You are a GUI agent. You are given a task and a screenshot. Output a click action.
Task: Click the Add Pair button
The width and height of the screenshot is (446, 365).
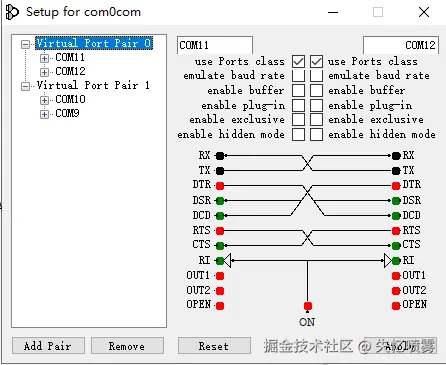coord(48,346)
